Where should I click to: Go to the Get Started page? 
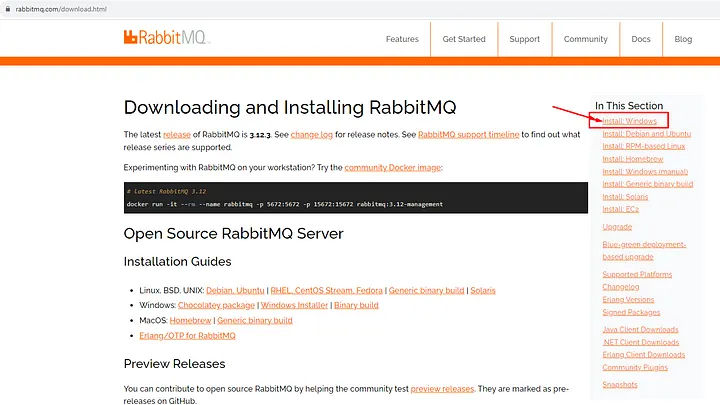tap(464, 39)
